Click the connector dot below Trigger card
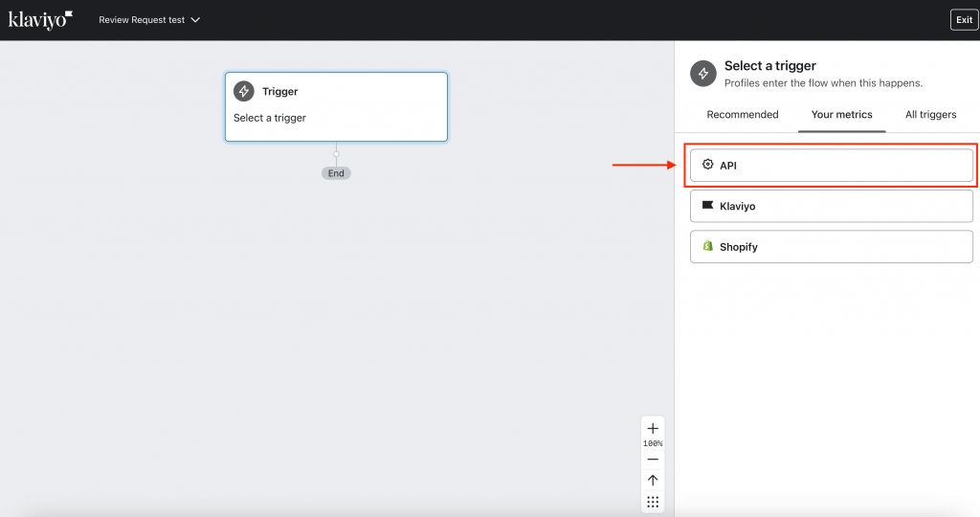 click(x=336, y=154)
